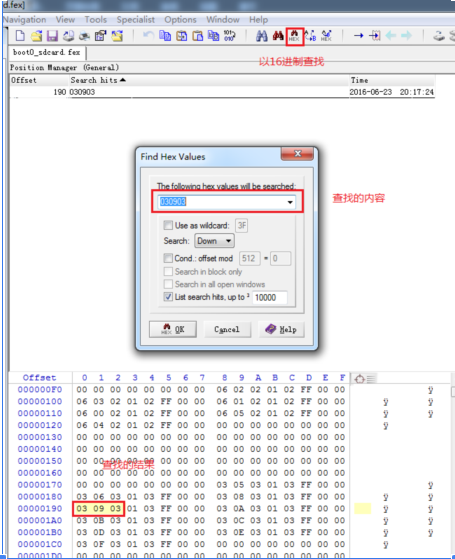Click the Go To Offset arrow icon

pos(358,36)
